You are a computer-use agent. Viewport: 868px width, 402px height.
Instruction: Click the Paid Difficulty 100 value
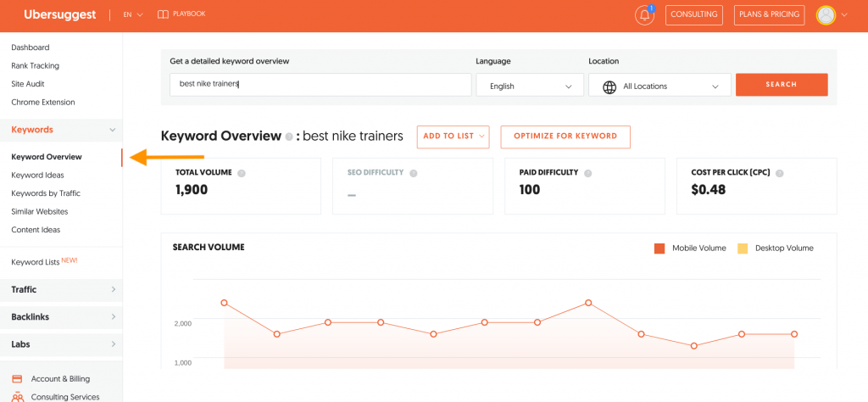pos(530,191)
